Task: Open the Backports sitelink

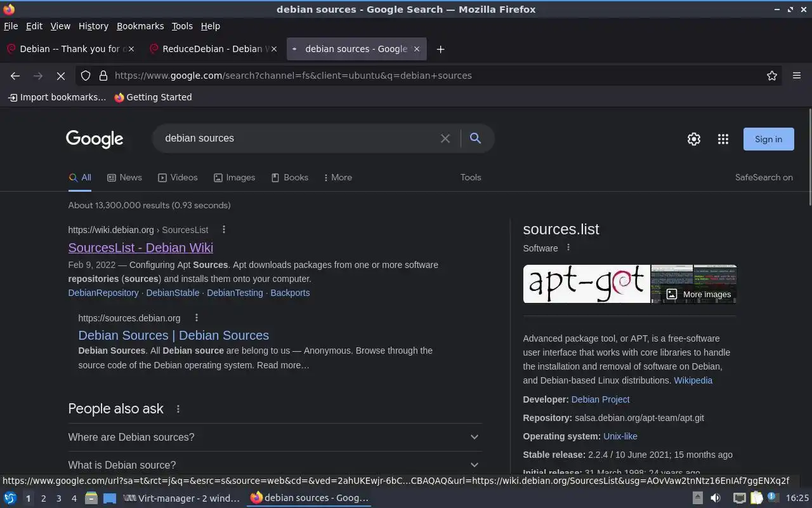Action: [x=290, y=293]
